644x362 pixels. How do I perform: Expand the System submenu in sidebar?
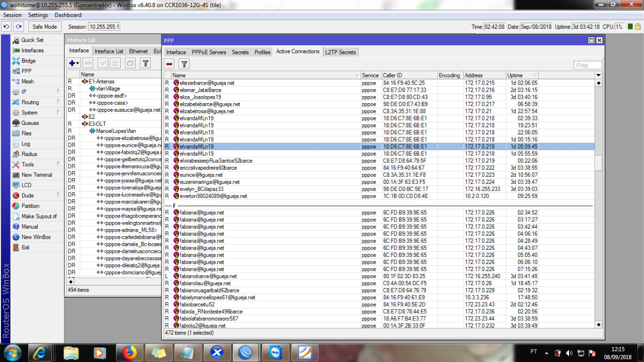(x=58, y=113)
